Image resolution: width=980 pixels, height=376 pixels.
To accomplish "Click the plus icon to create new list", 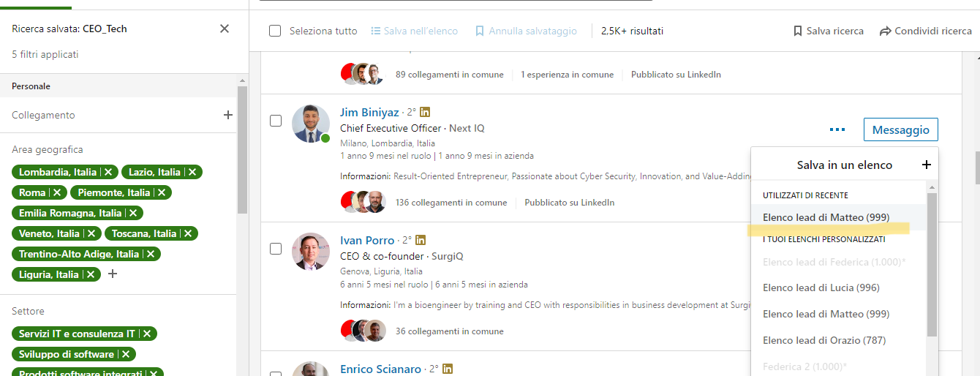I will click(x=927, y=165).
